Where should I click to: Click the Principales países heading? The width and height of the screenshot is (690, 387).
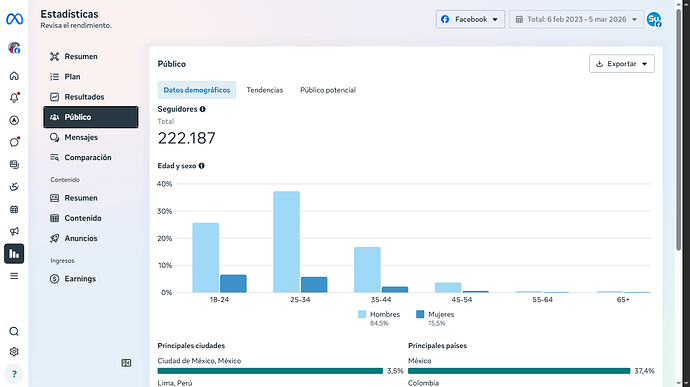437,346
